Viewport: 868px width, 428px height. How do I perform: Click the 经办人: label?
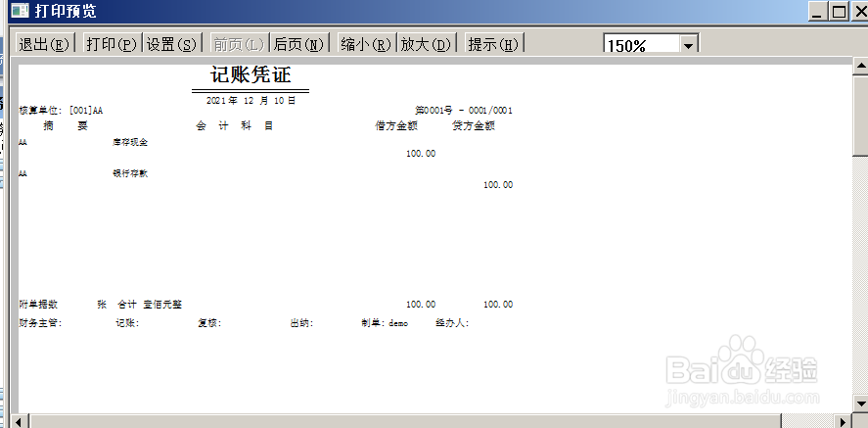(x=452, y=323)
